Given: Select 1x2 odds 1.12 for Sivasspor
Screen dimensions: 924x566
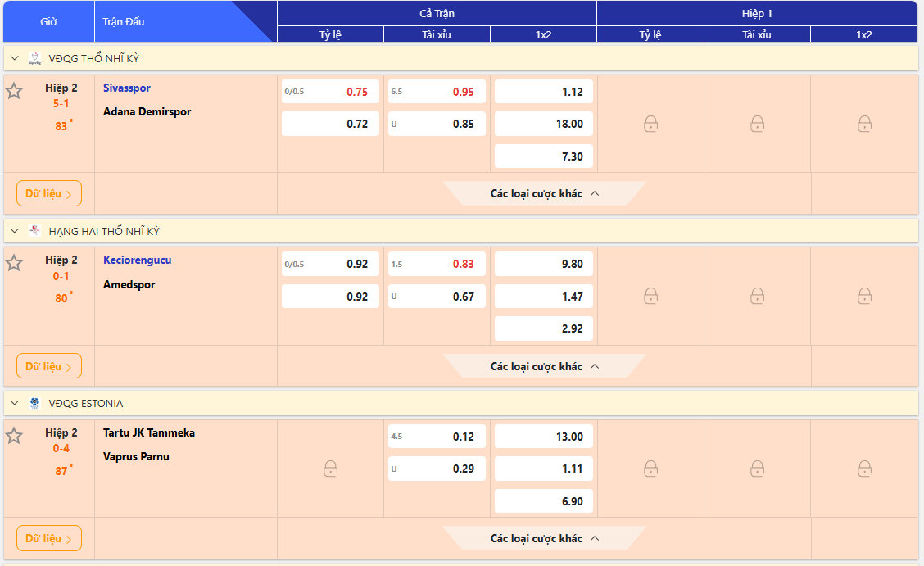Looking at the screenshot, I should click(543, 91).
